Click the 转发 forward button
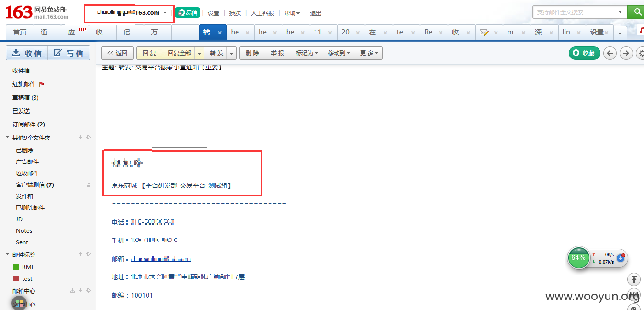Viewport: 644px width, 310px height. pos(216,53)
